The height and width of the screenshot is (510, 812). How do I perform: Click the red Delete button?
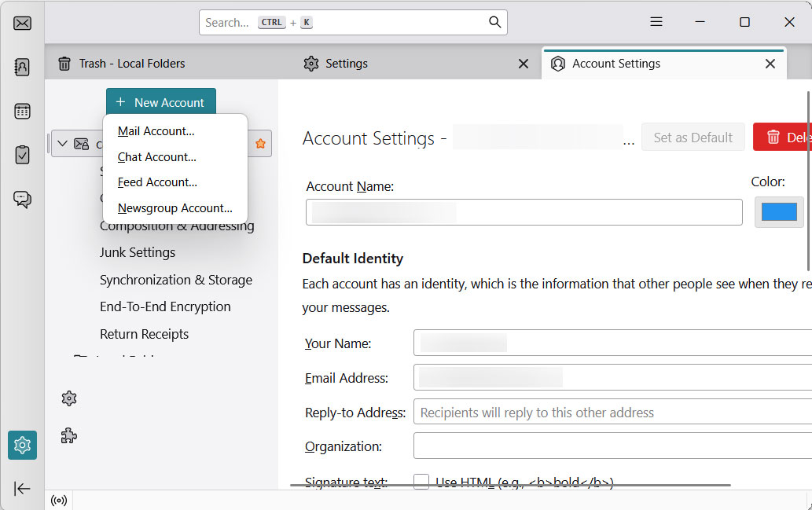782,138
